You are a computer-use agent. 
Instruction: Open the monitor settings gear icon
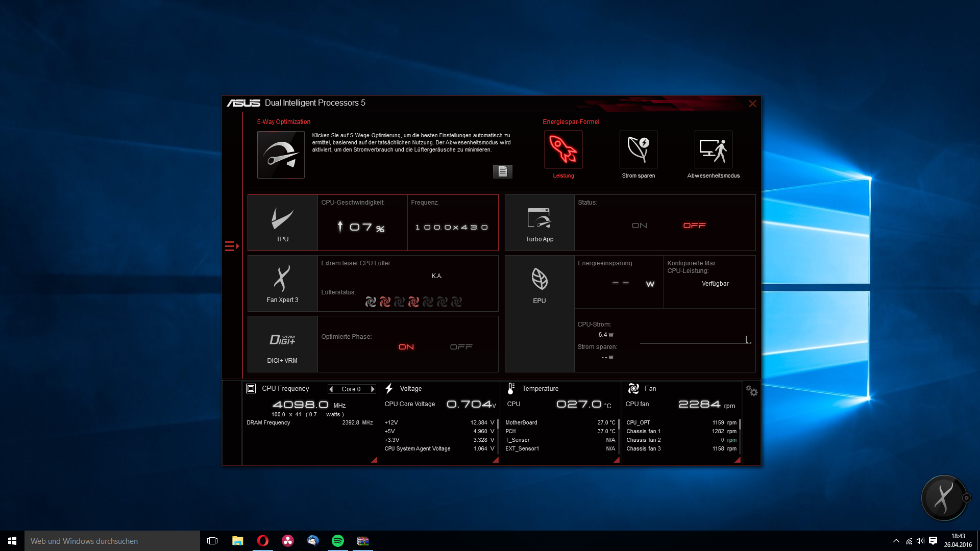point(751,391)
